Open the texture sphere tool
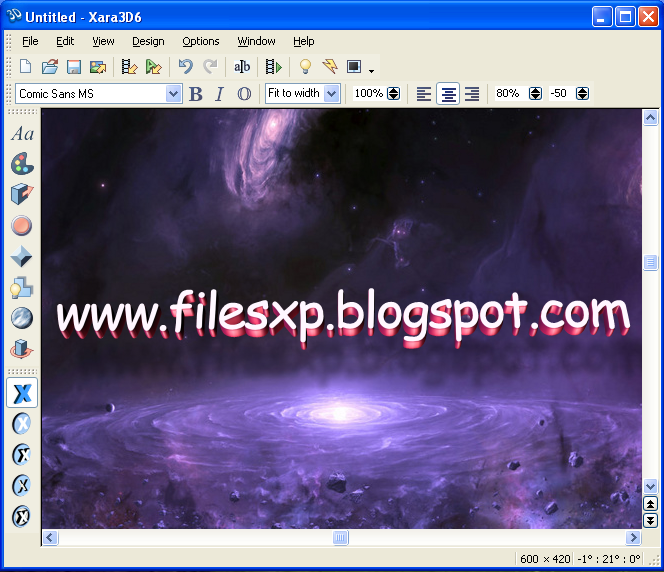The image size is (664, 572). [22, 318]
